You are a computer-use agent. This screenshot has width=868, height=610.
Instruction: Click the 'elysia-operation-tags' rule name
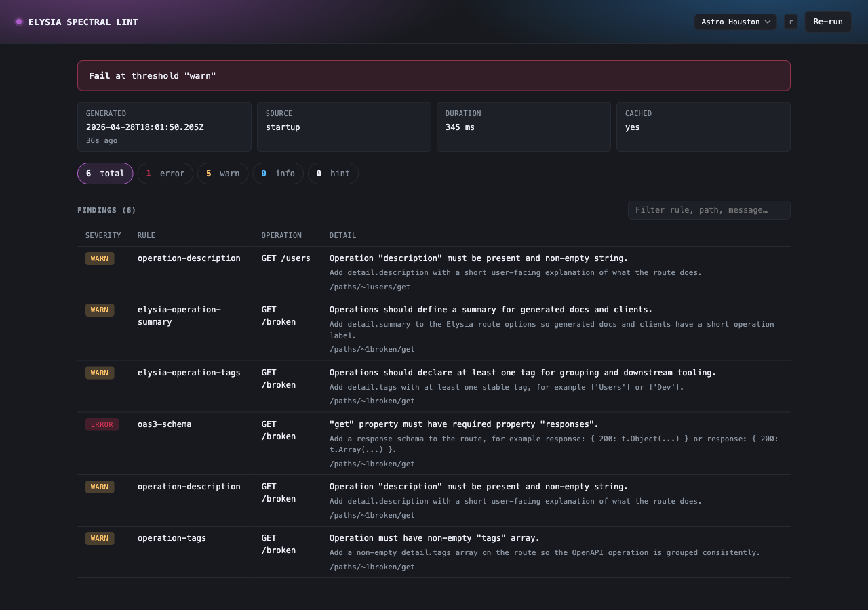point(189,373)
